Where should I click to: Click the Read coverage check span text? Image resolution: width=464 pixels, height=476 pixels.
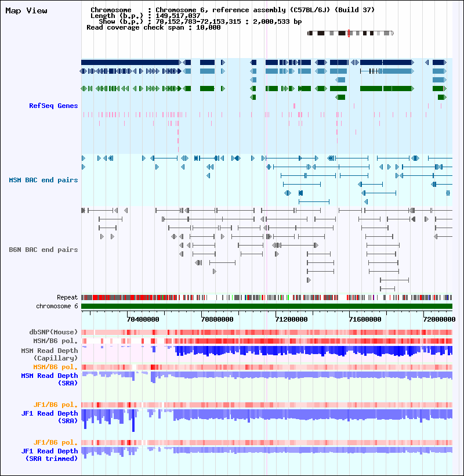pyautogui.click(x=154, y=27)
